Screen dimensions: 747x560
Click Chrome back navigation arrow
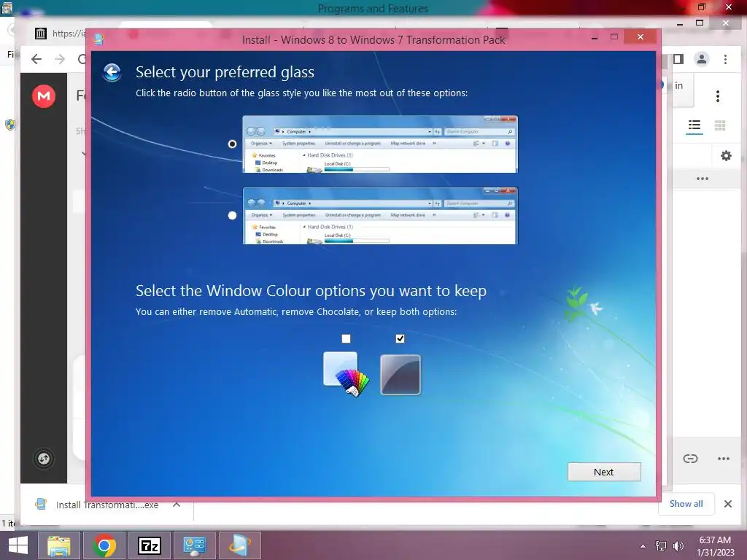[x=36, y=59]
